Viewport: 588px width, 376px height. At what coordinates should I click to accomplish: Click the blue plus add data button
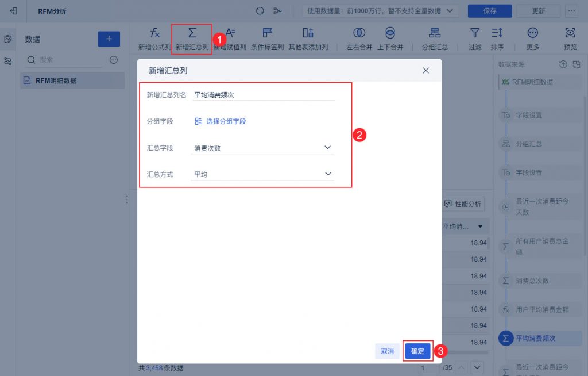[x=109, y=39]
